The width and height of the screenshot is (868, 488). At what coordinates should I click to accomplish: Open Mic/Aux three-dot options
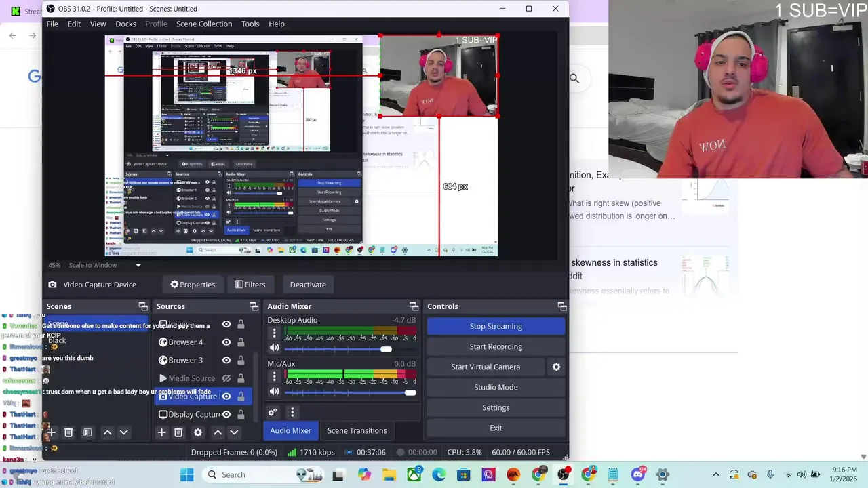coord(274,376)
